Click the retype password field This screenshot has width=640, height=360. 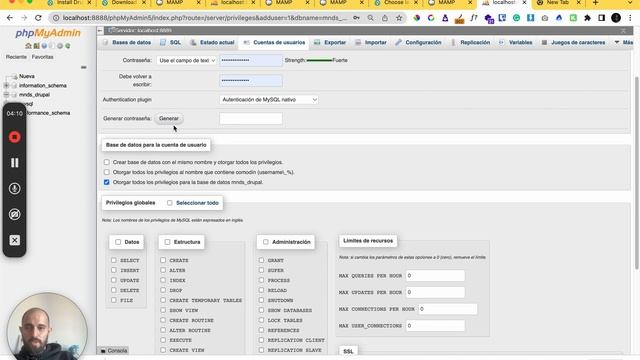[x=251, y=80]
